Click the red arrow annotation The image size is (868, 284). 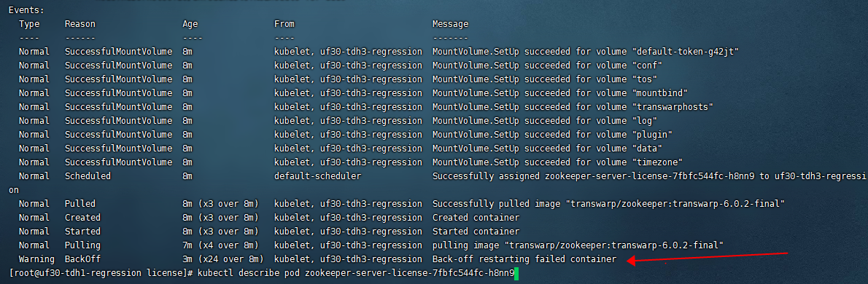[x=707, y=257]
